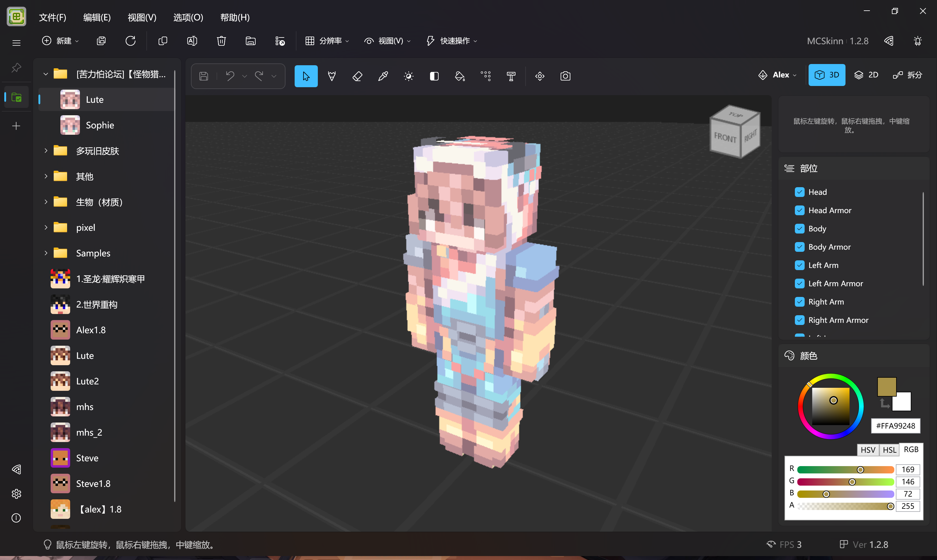Open the Alex model dropdown
Viewport: 937px width, 560px height.
pos(778,75)
